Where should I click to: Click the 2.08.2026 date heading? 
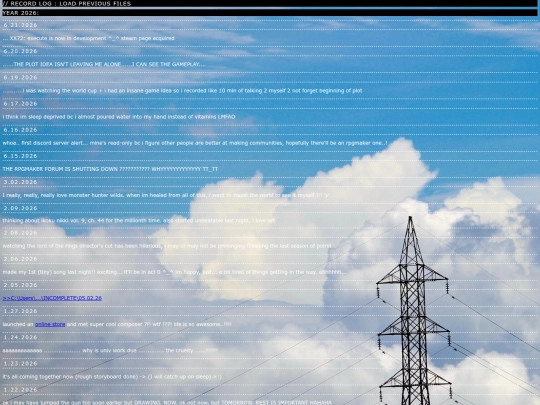click(20, 233)
